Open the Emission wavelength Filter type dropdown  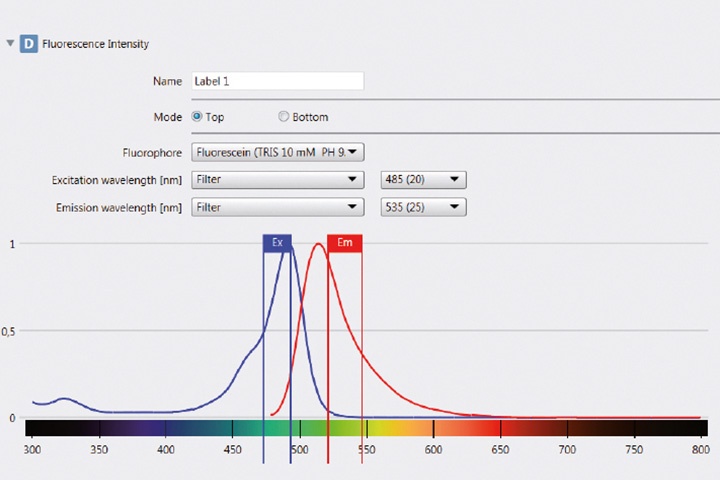click(277, 207)
